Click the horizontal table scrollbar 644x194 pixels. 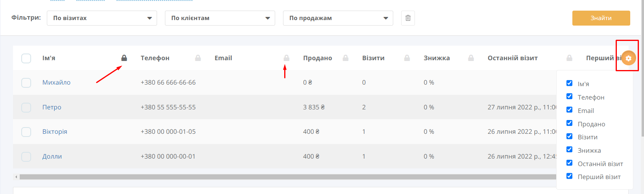point(287,177)
